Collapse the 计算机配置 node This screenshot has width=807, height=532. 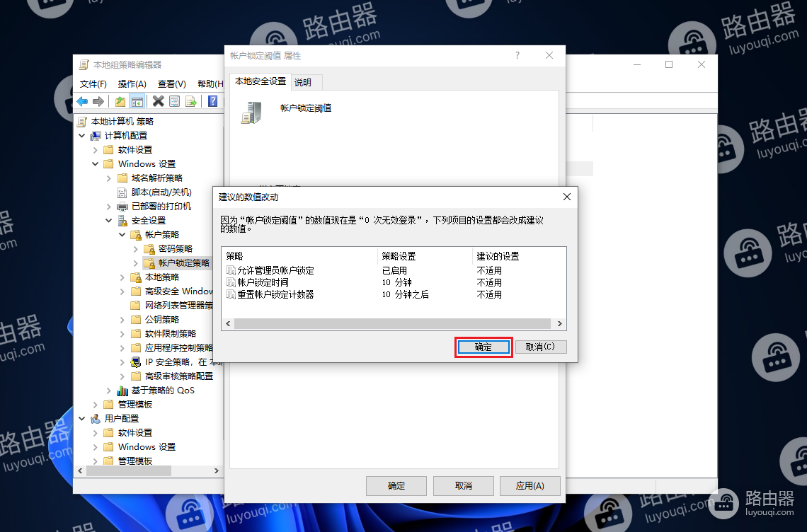(x=82, y=136)
